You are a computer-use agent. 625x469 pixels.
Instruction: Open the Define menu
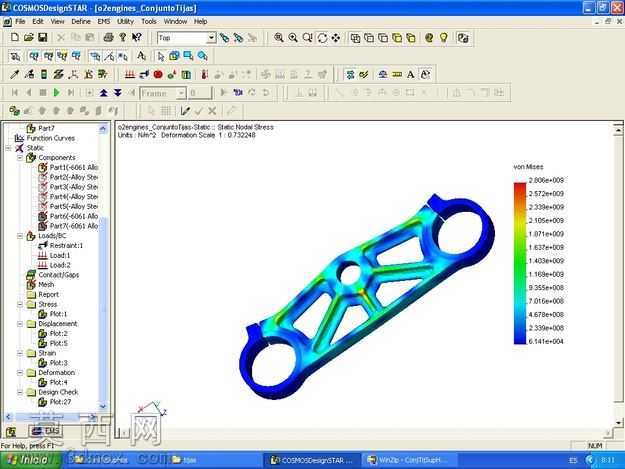(81, 22)
